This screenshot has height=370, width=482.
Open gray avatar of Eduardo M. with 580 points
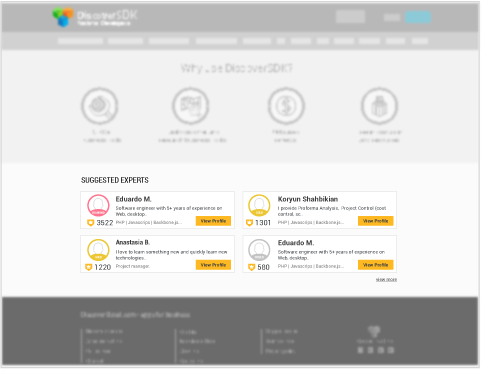coord(259,250)
